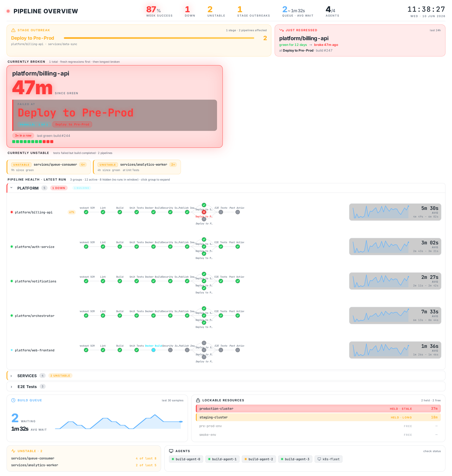
Task: Collapse the PLATFORM group chevron
Action: click(11, 188)
